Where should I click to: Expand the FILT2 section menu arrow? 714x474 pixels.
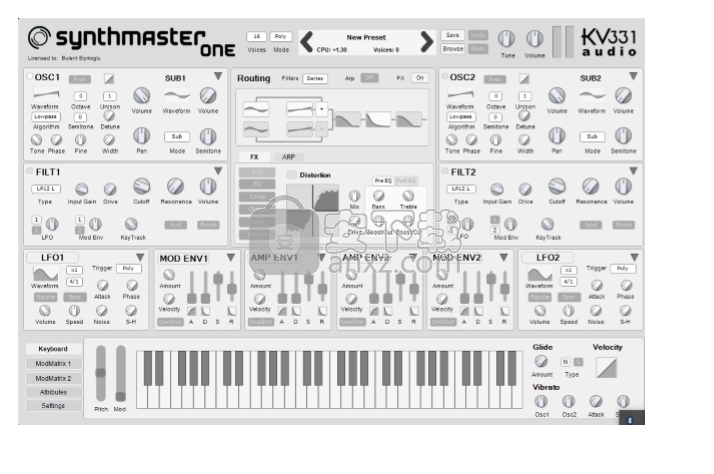tap(633, 171)
